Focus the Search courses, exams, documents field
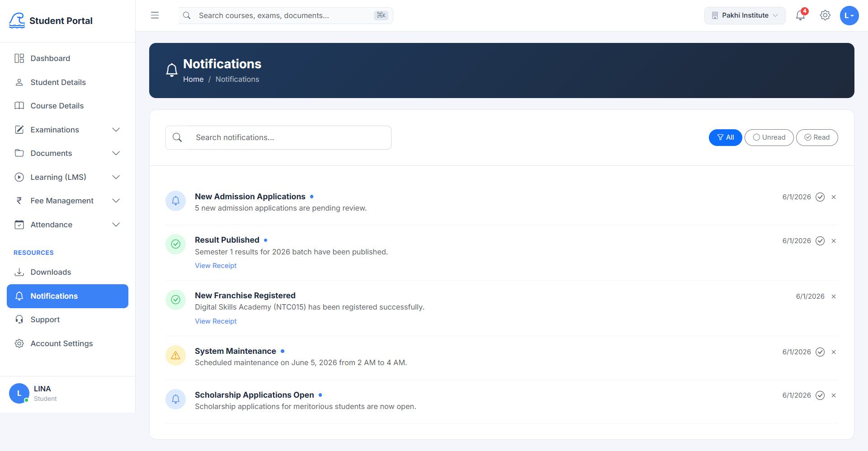The height and width of the screenshot is (451, 868). [286, 15]
